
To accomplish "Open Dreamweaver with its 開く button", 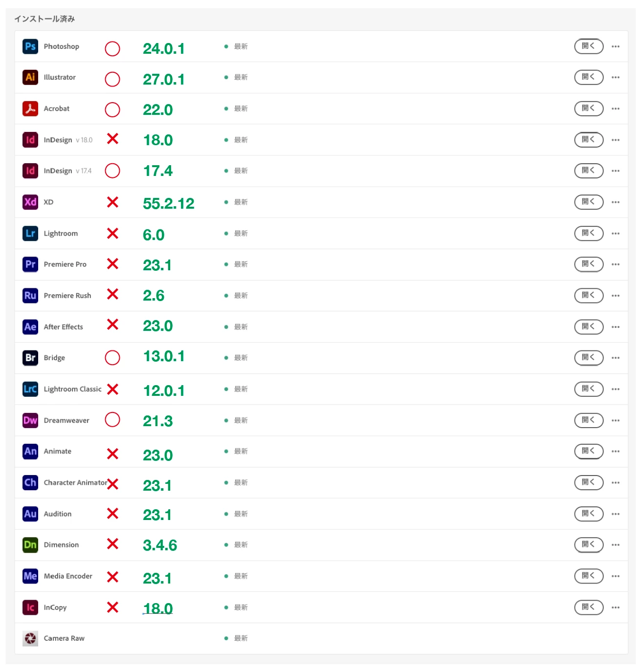I will click(x=589, y=420).
